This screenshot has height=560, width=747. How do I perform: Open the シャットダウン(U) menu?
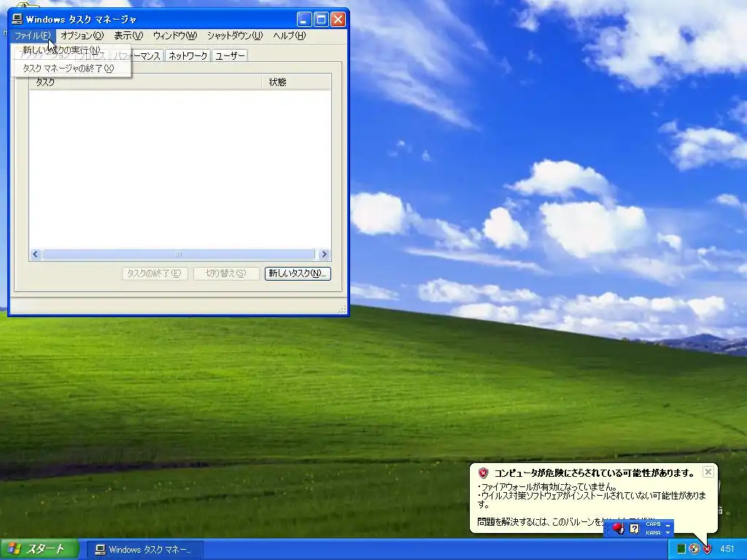(x=235, y=36)
